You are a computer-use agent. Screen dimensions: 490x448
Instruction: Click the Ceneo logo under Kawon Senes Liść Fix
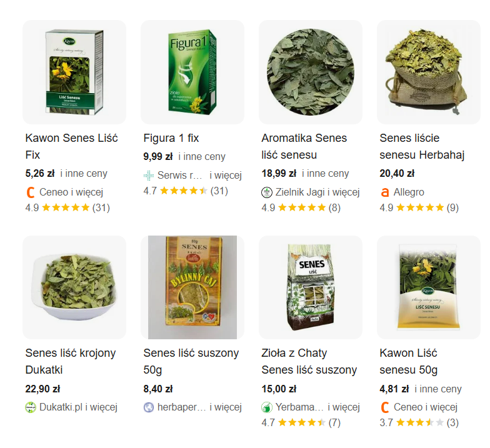pyautogui.click(x=30, y=192)
